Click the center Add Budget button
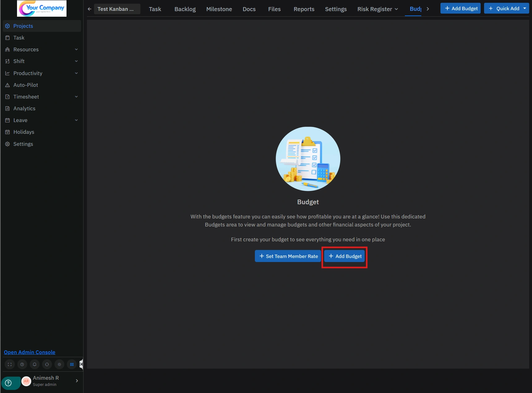This screenshot has width=532, height=393. (x=345, y=256)
